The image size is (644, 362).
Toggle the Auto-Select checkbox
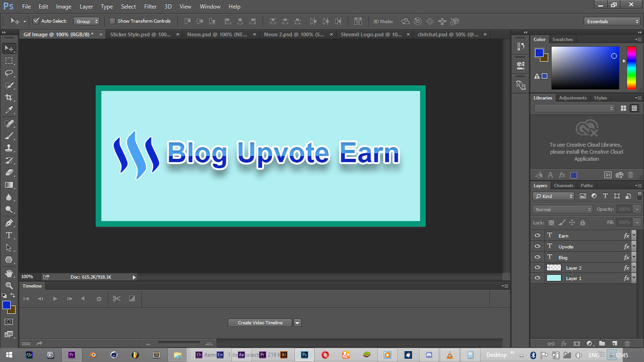(36, 21)
